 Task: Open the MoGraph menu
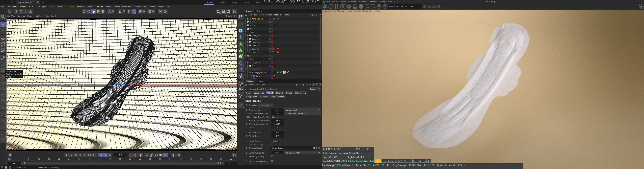point(69,7)
